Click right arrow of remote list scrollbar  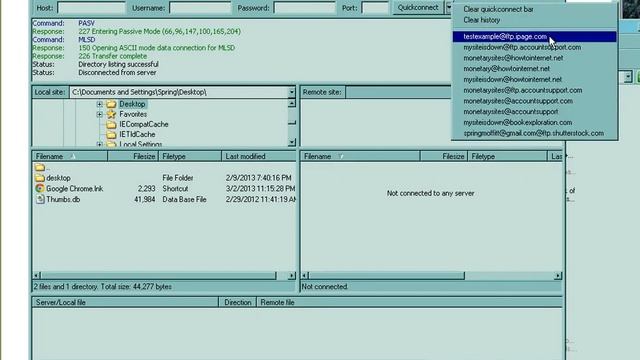click(558, 276)
